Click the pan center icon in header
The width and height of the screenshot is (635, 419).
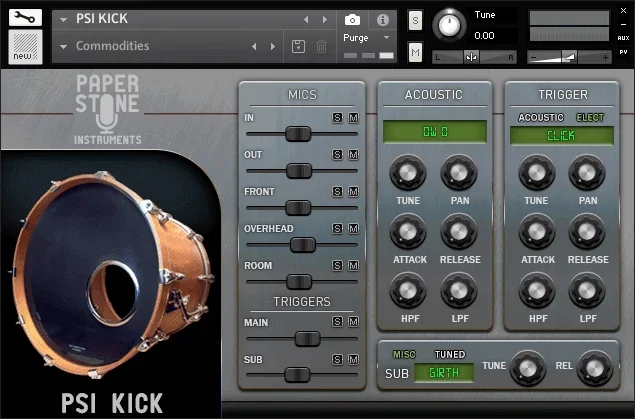pos(471,57)
